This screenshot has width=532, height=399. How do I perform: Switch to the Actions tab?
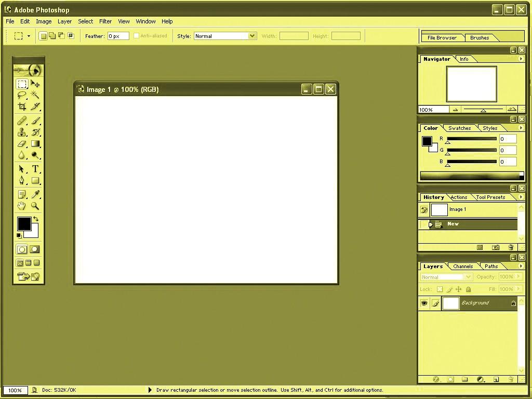point(459,197)
